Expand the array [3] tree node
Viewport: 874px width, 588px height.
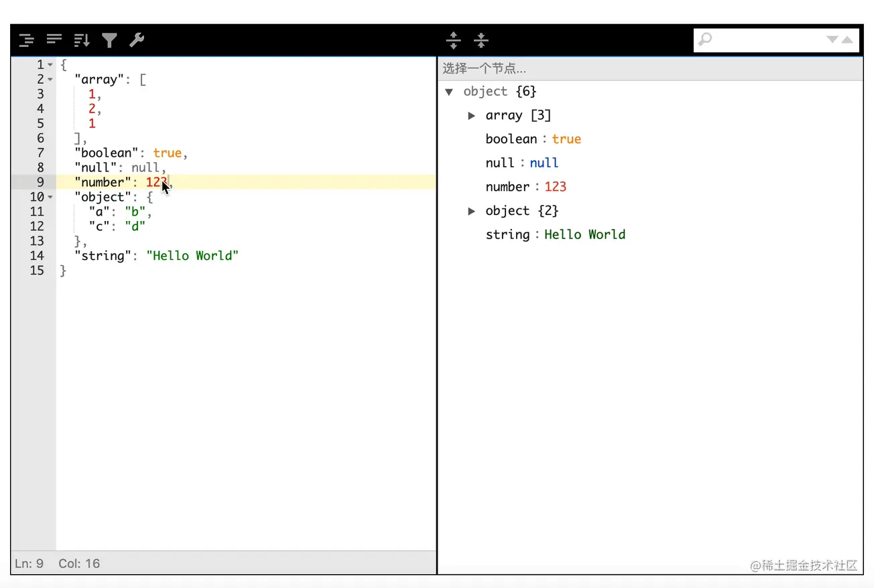coord(472,115)
